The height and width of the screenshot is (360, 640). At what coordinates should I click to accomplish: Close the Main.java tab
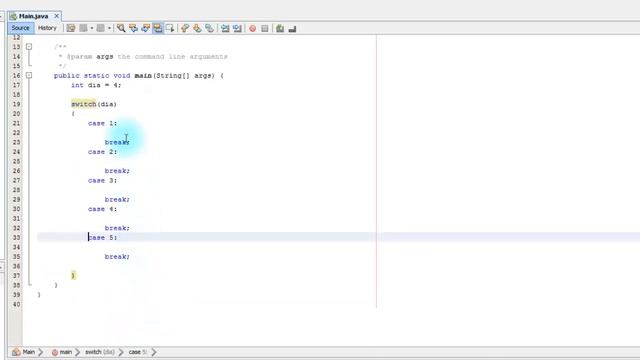(x=56, y=16)
